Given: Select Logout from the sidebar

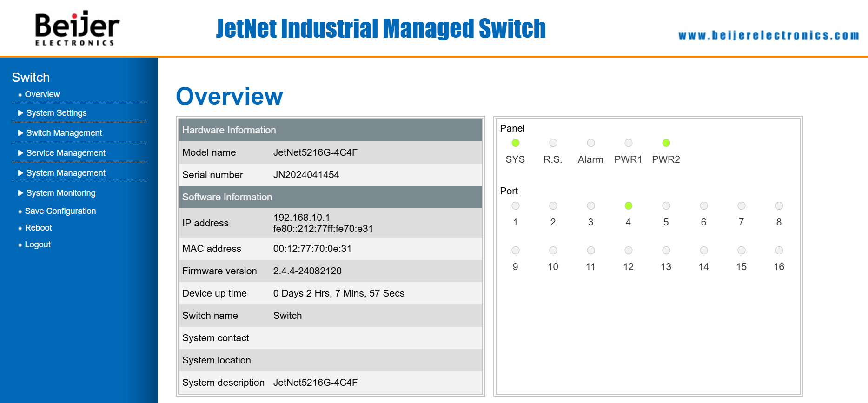Looking at the screenshot, I should (38, 244).
